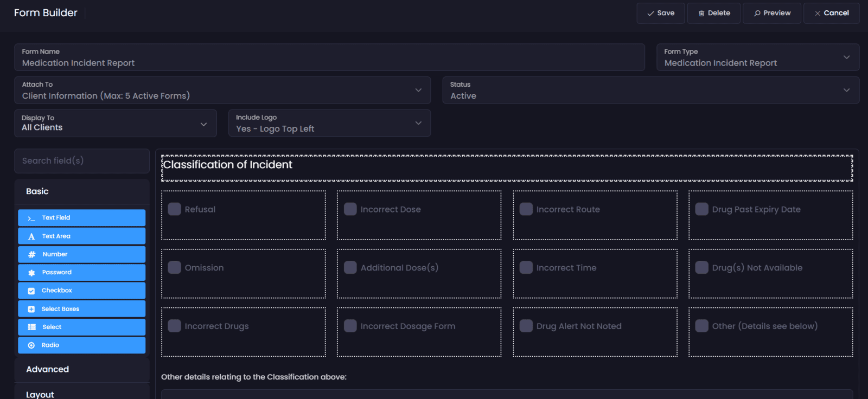Tick the Drug Alert Not Noted checkbox
This screenshot has width=868, height=399.
(x=526, y=326)
